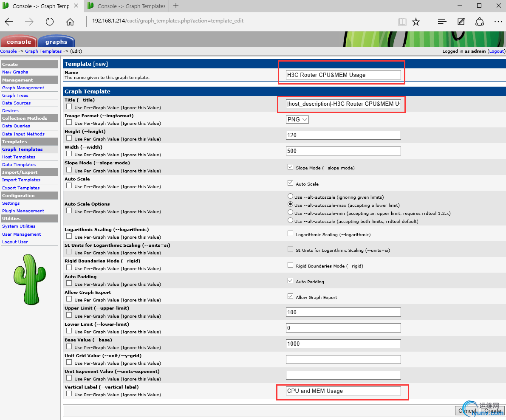Click the Upper Limit input field

pyautogui.click(x=343, y=312)
